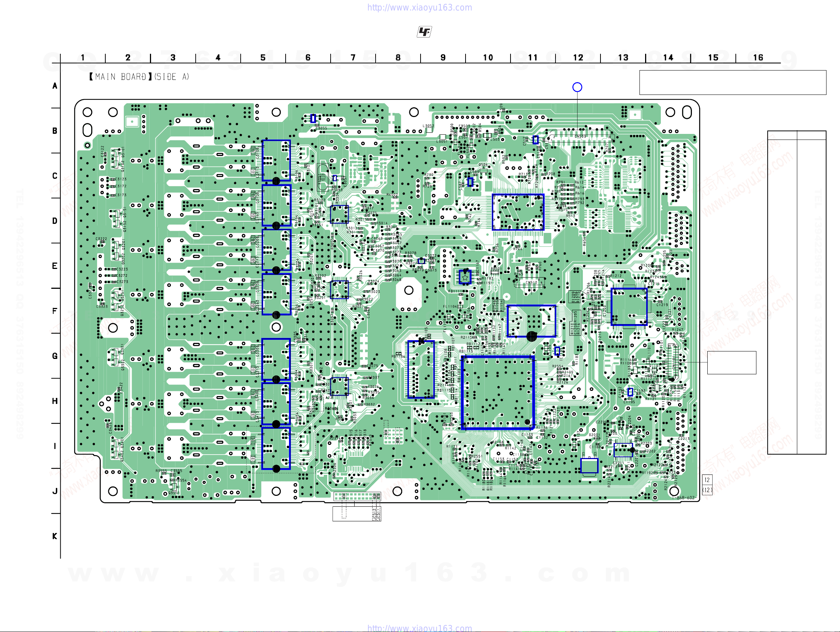Click component label D2001
840x632 pixels.
pos(595,435)
